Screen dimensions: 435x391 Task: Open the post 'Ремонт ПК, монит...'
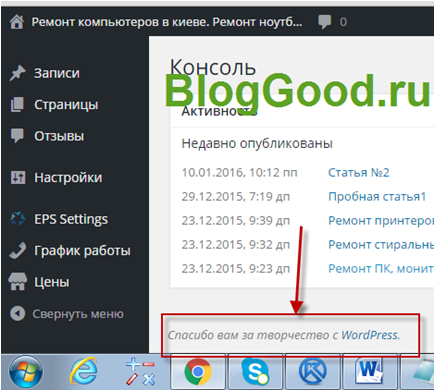[381, 268]
